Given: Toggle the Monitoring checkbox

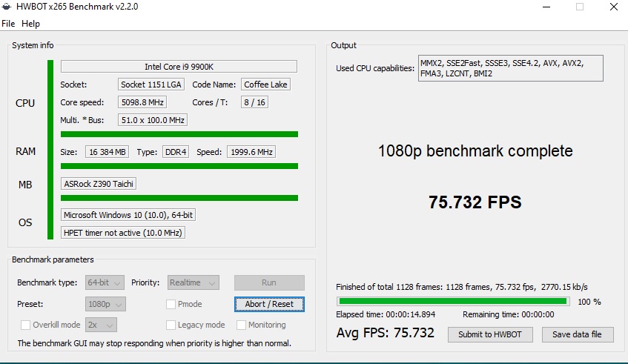Looking at the screenshot, I should (241, 325).
